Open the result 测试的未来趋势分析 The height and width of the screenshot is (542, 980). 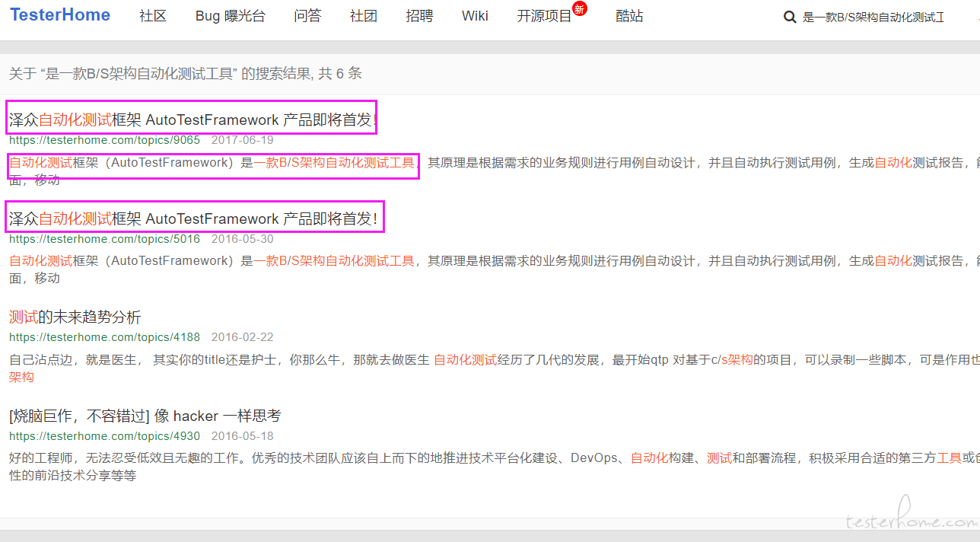[x=75, y=317]
